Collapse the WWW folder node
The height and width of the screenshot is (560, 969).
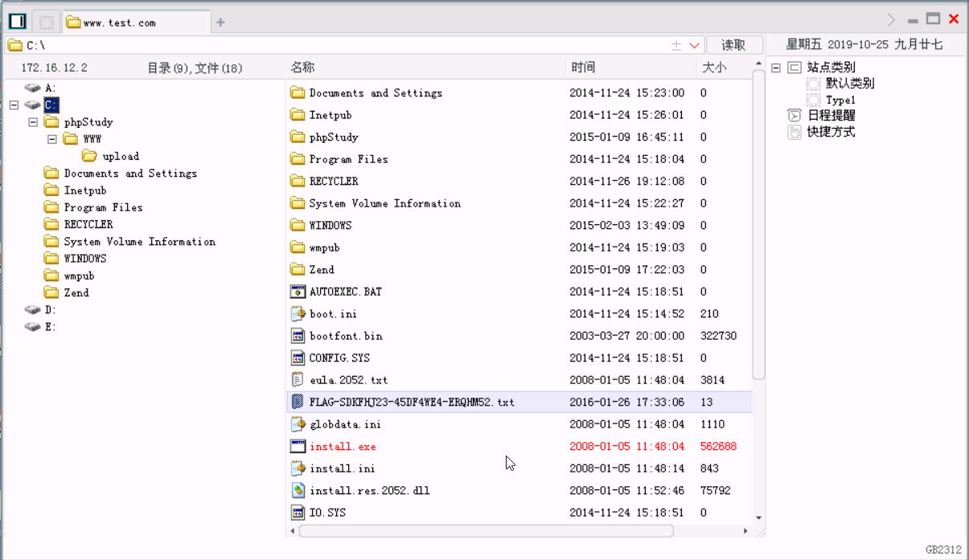click(x=50, y=138)
